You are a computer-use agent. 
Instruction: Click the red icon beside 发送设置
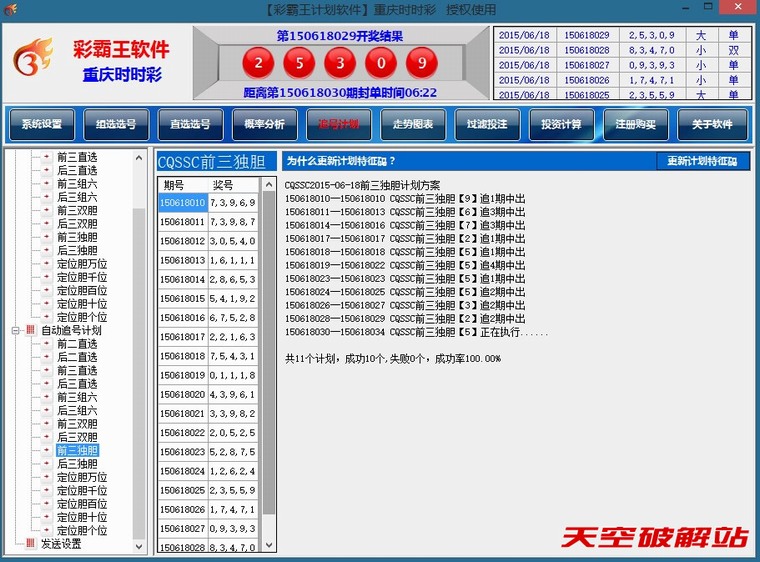pos(30,544)
